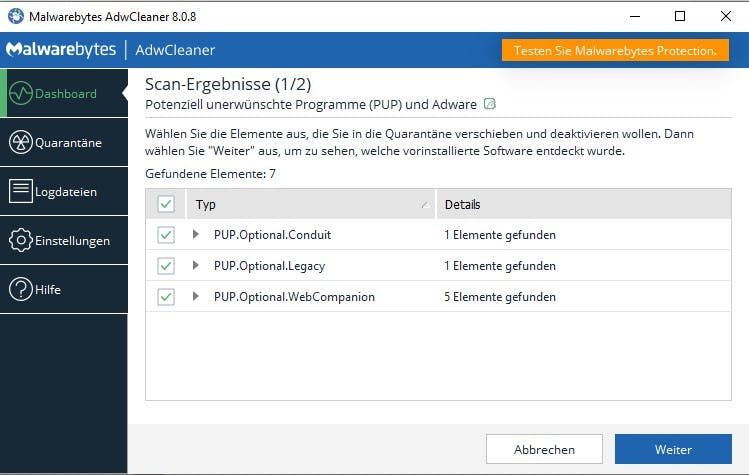
Task: Expand the PUP.Optional.Legacy row
Action: pos(195,265)
